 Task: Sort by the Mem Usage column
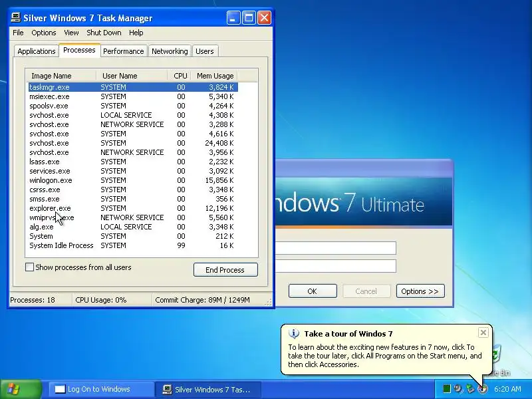click(214, 76)
